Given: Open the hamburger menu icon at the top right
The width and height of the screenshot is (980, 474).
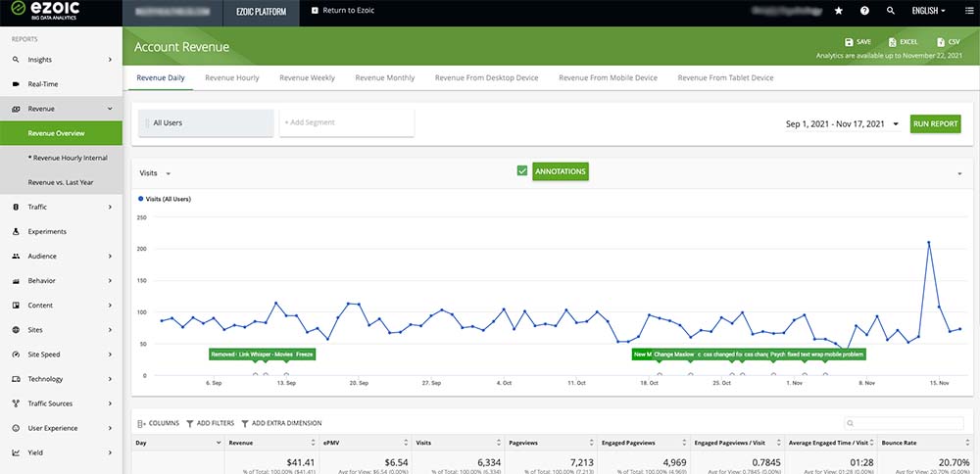Looking at the screenshot, I should [969, 11].
